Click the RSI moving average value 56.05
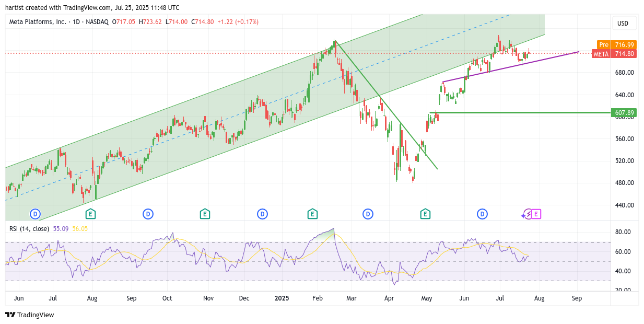 [80, 228]
